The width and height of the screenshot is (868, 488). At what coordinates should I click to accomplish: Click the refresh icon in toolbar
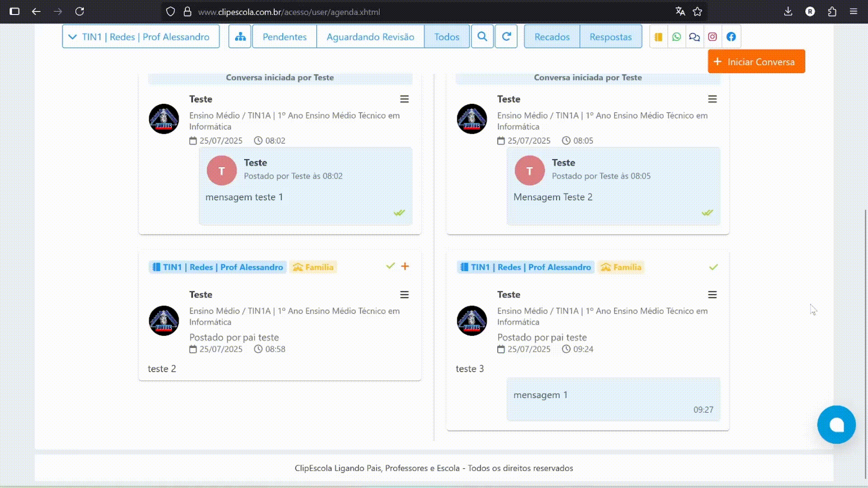[x=506, y=37]
